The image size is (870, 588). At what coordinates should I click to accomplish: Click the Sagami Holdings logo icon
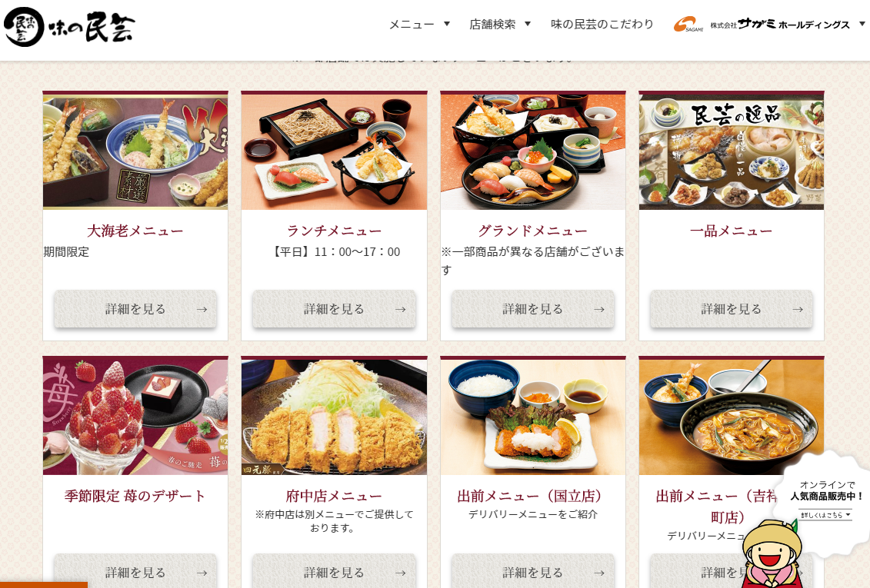(x=688, y=25)
